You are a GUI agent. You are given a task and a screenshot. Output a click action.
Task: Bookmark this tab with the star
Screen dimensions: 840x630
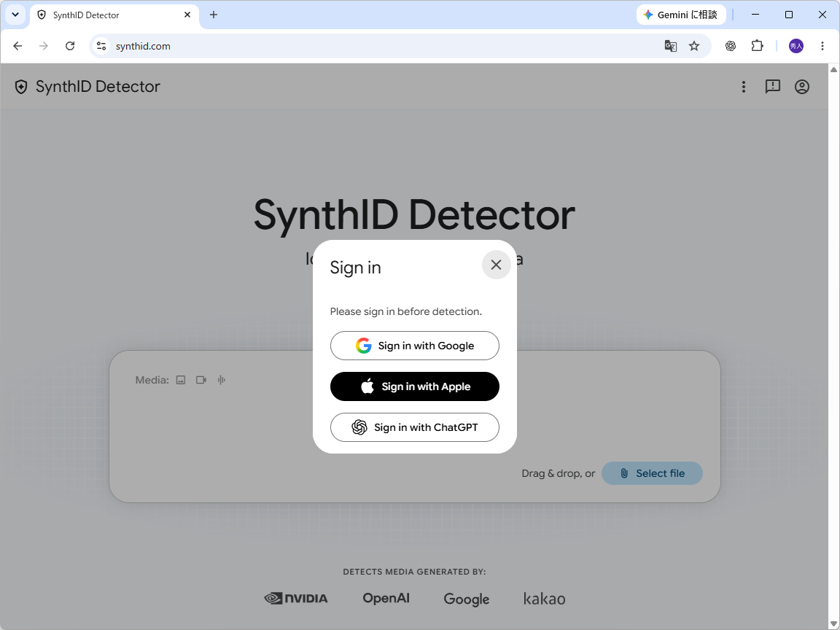click(x=693, y=46)
